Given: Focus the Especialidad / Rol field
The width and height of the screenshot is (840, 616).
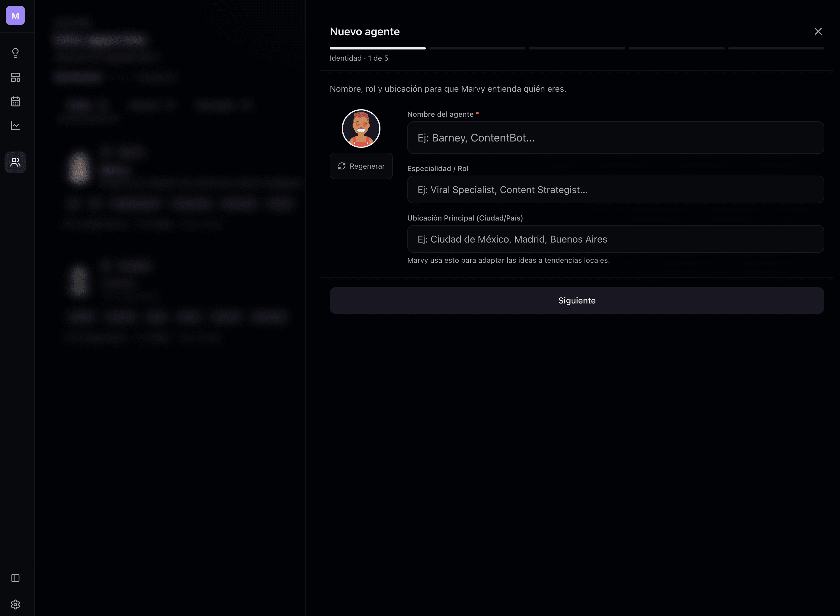Looking at the screenshot, I should 615,189.
